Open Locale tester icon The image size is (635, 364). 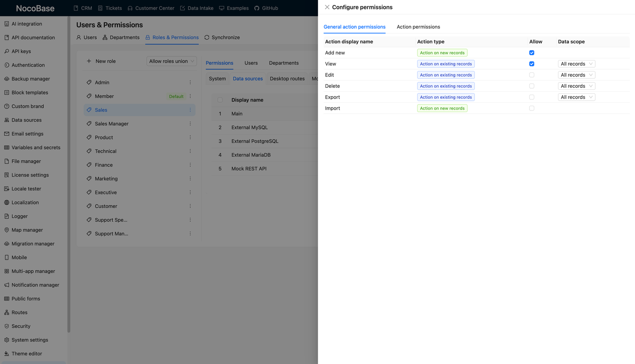coord(6,189)
